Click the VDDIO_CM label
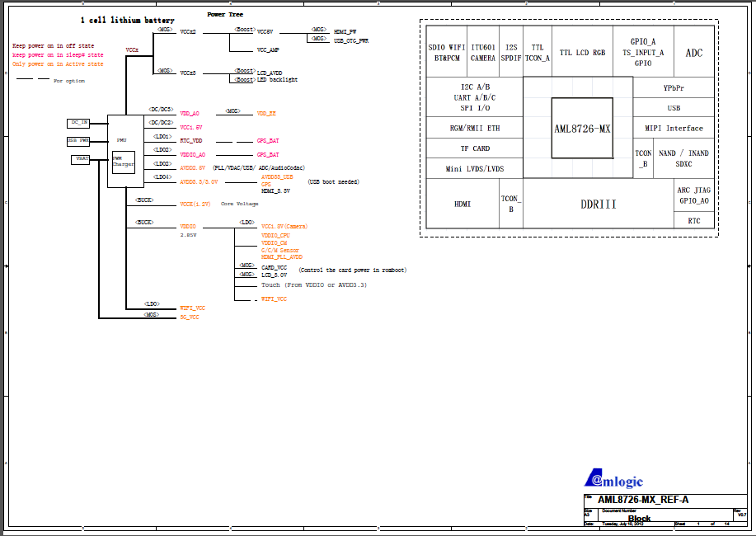 coord(274,243)
